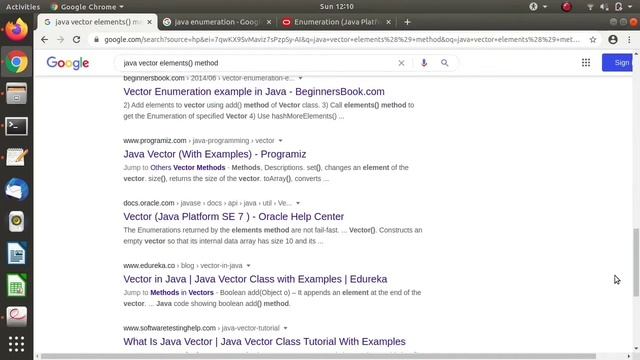The image size is (640, 360).
Task: Open the Text Editor dock icon
Action: [16, 157]
